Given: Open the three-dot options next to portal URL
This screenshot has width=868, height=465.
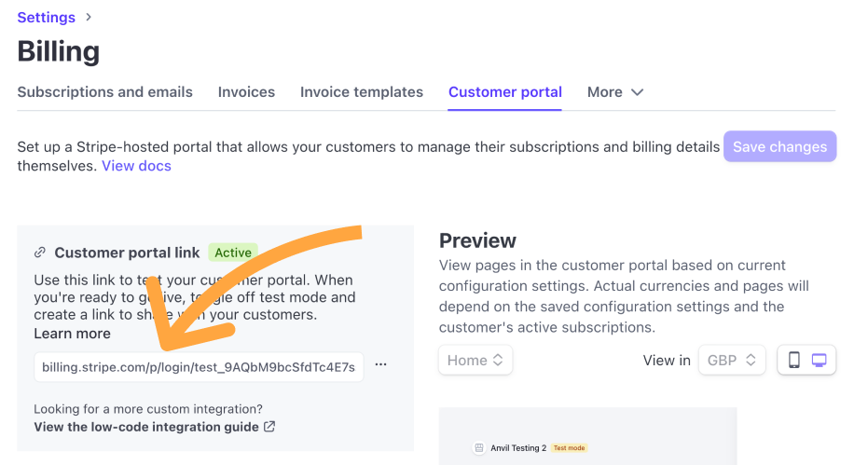Looking at the screenshot, I should pos(380,365).
